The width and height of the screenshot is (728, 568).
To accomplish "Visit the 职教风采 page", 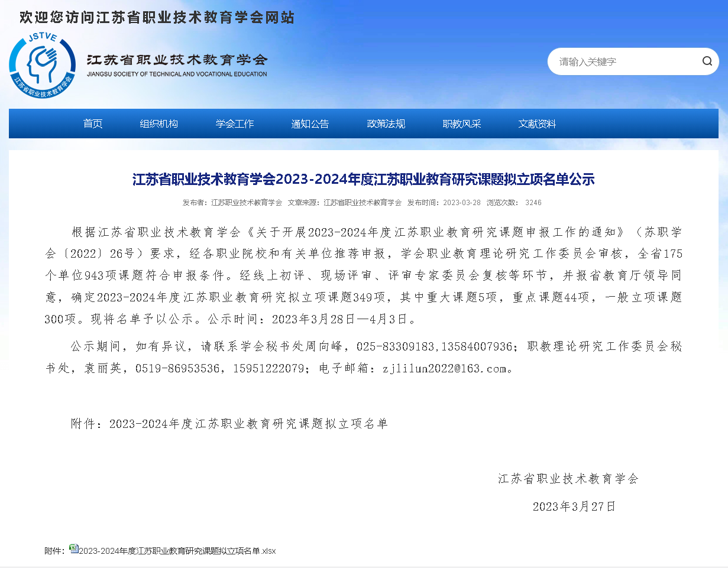I will (x=462, y=124).
